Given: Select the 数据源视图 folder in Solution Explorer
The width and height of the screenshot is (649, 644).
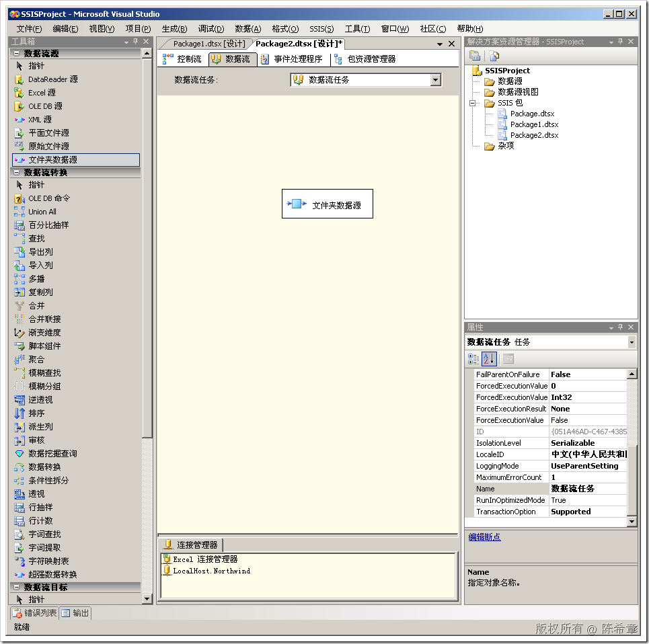Looking at the screenshot, I should coord(517,92).
